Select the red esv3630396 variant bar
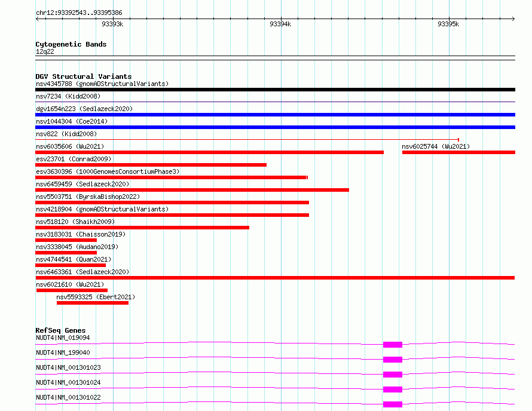Image resolution: width=532 pixels, height=411 pixels. point(172,177)
